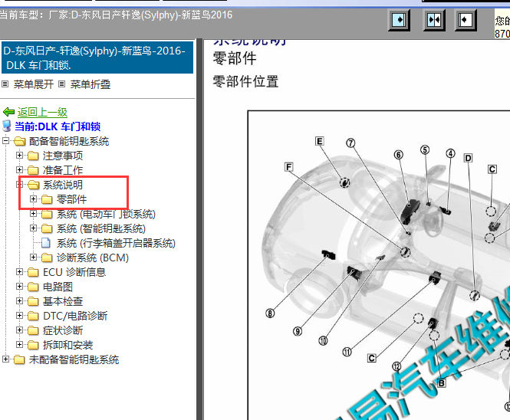
Task: Click the 当前:DLK 车门和锁 link
Action: [58, 126]
